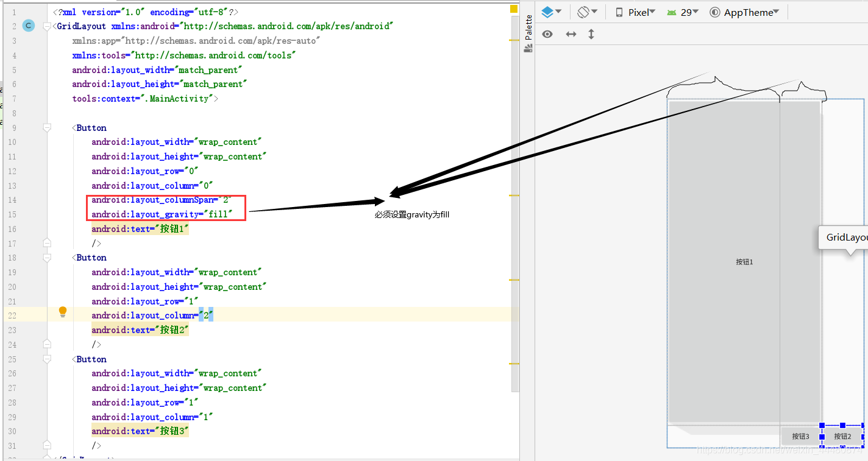Open the AppTheme dropdown
This screenshot has height=461, width=868.
tap(744, 12)
